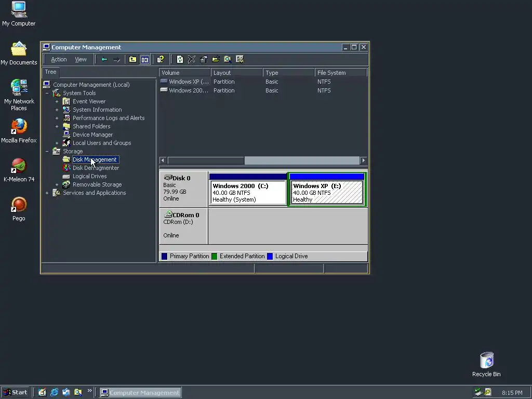Image resolution: width=532 pixels, height=399 pixels.
Task: Click the volume list right scroll arrow
Action: (x=363, y=161)
